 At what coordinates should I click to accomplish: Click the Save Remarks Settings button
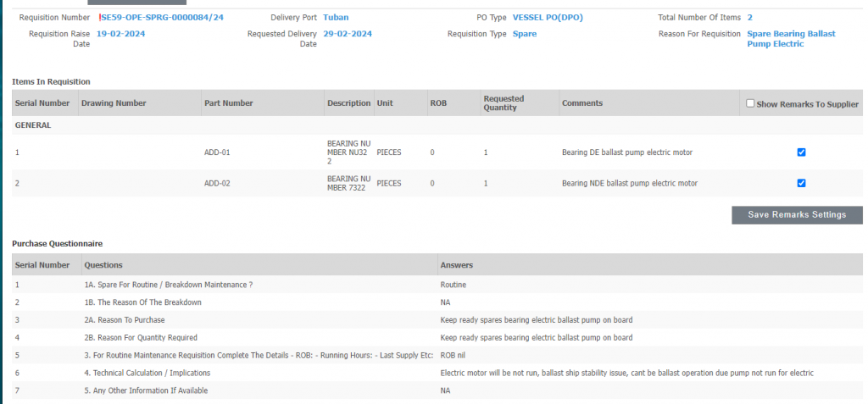click(796, 215)
